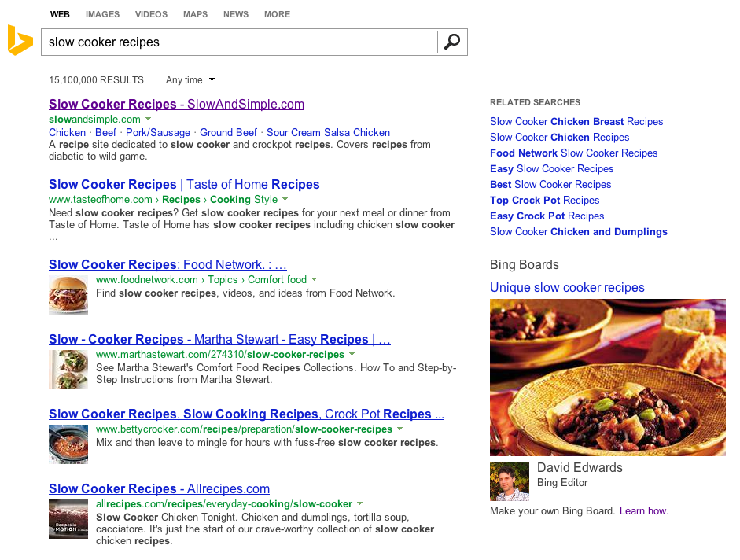Image resolution: width=740 pixels, height=560 pixels.
Task: Click the Topics breadcrumb under Food Network
Action: (223, 279)
